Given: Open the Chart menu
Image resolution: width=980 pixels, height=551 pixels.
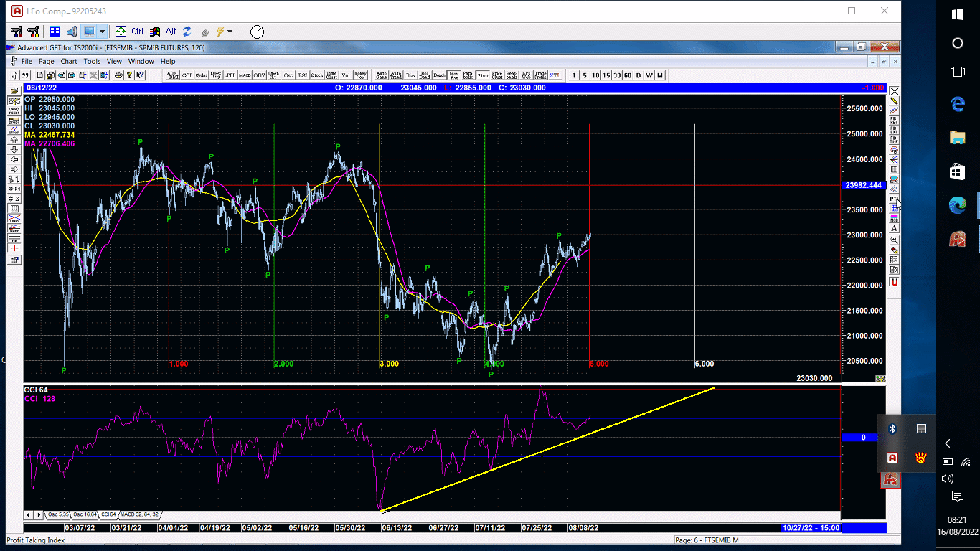Looking at the screenshot, I should [69, 61].
